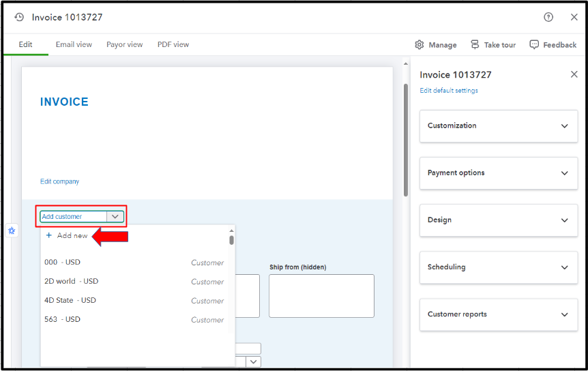Open invoice history clock icon
This screenshot has width=588, height=371.
pos(19,17)
